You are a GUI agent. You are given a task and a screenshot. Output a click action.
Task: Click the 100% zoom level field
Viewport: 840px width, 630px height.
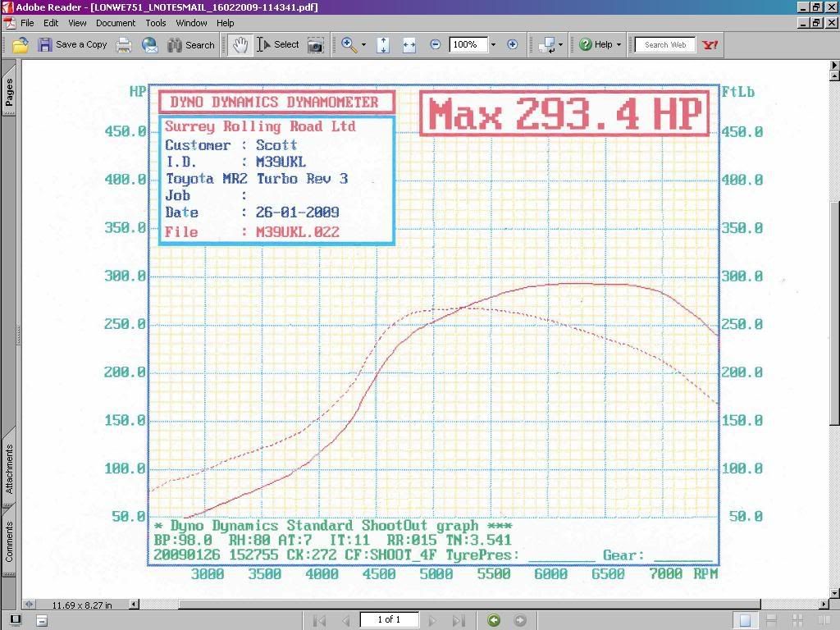pos(468,45)
